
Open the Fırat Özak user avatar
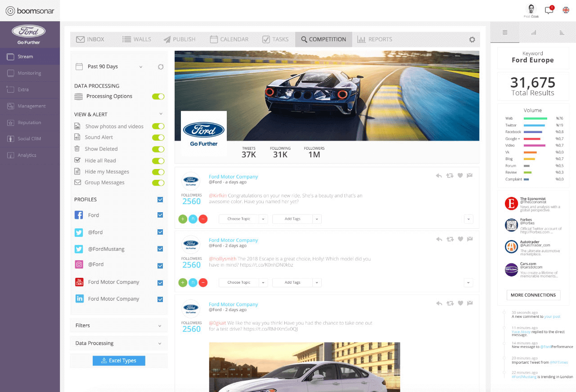pos(531,9)
